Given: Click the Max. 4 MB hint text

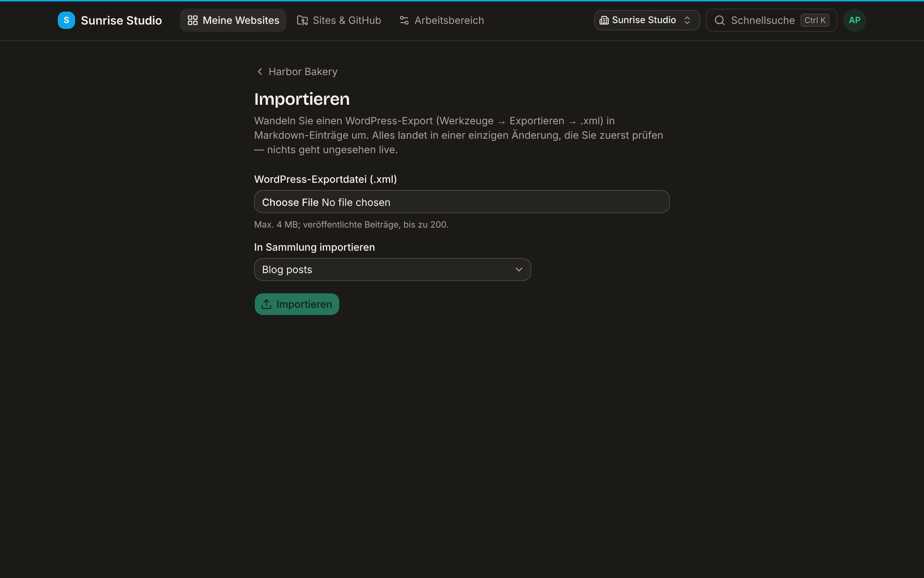Looking at the screenshot, I should (351, 224).
